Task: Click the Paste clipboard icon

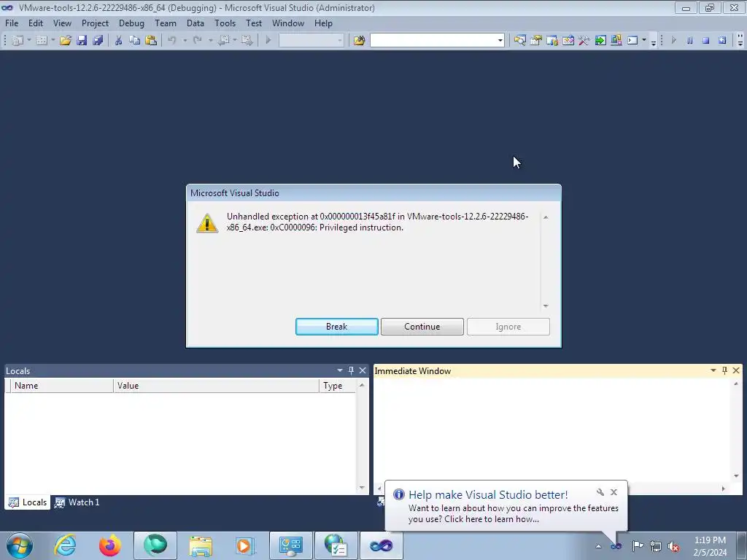Action: tap(150, 41)
